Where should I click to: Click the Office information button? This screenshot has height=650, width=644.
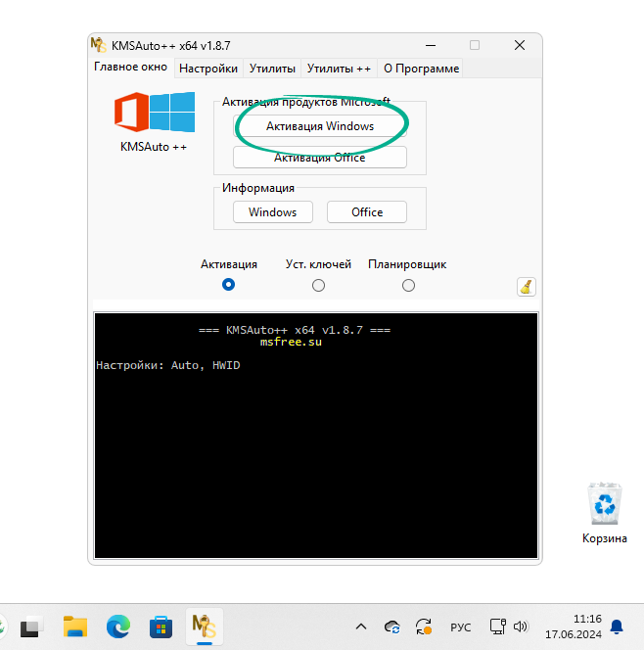[x=367, y=212]
